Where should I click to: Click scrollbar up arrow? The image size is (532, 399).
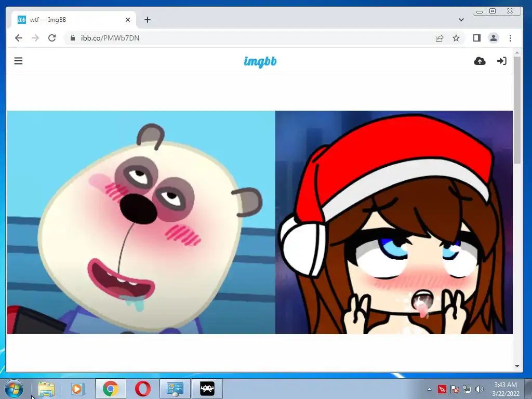(517, 52)
